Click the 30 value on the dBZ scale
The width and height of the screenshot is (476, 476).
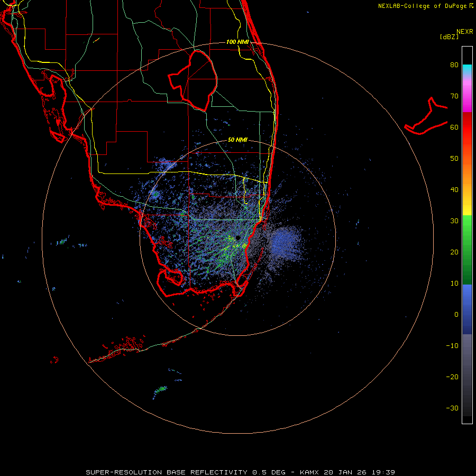tap(454, 221)
